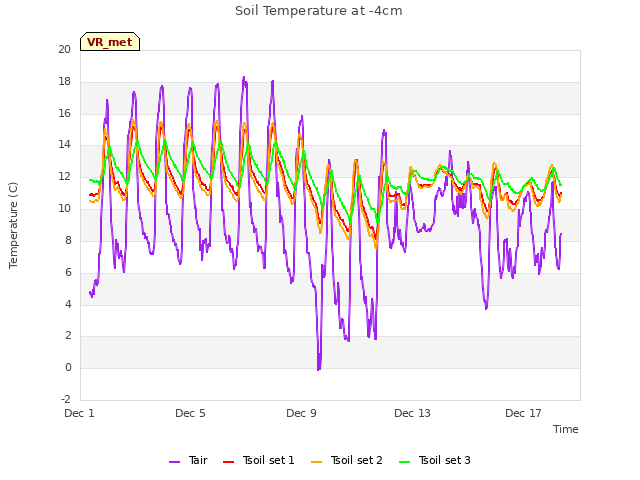This screenshot has width=640, height=480.
Task: Click the Time x-axis title
Action: pyautogui.click(x=566, y=429)
